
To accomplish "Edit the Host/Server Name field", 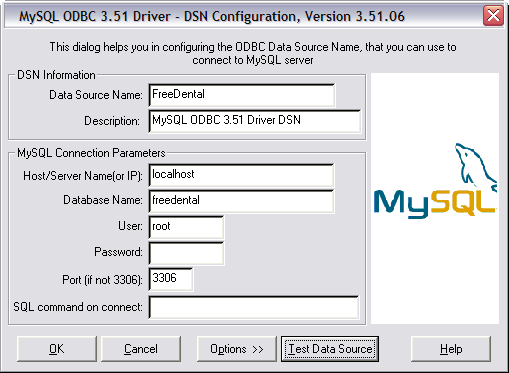I will pyautogui.click(x=241, y=175).
